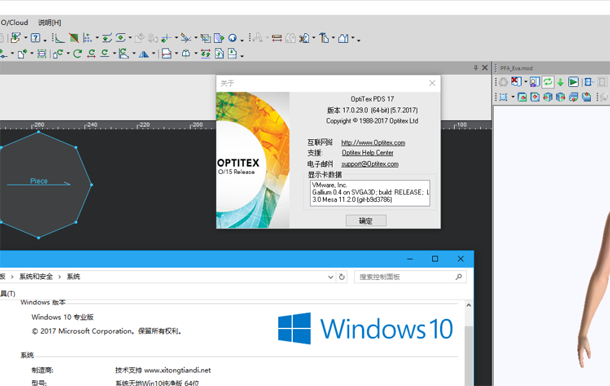610x386 pixels.
Task: Click the question-mark help icon in the toolbar
Action: pyautogui.click(x=35, y=38)
